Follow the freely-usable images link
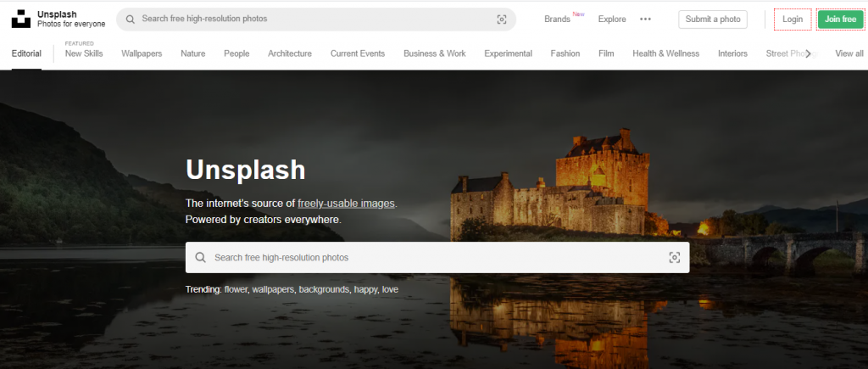868x369 pixels. click(x=346, y=204)
